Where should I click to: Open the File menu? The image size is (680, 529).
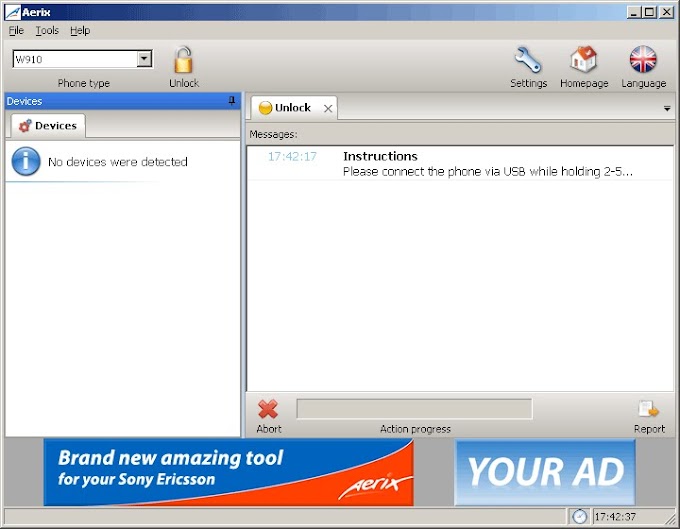coord(16,30)
